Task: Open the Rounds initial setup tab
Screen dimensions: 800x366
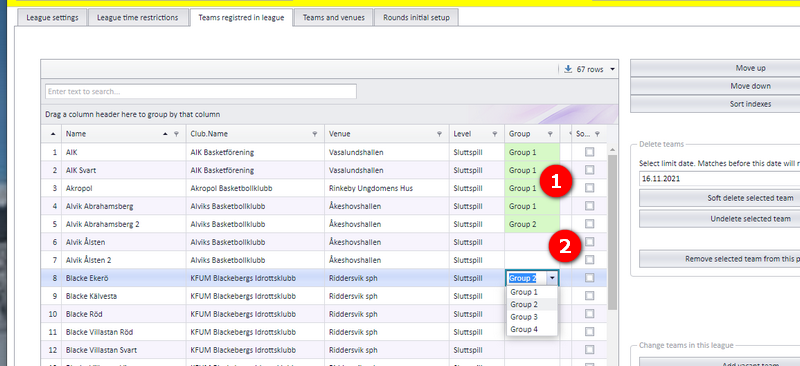Action: pos(416,17)
